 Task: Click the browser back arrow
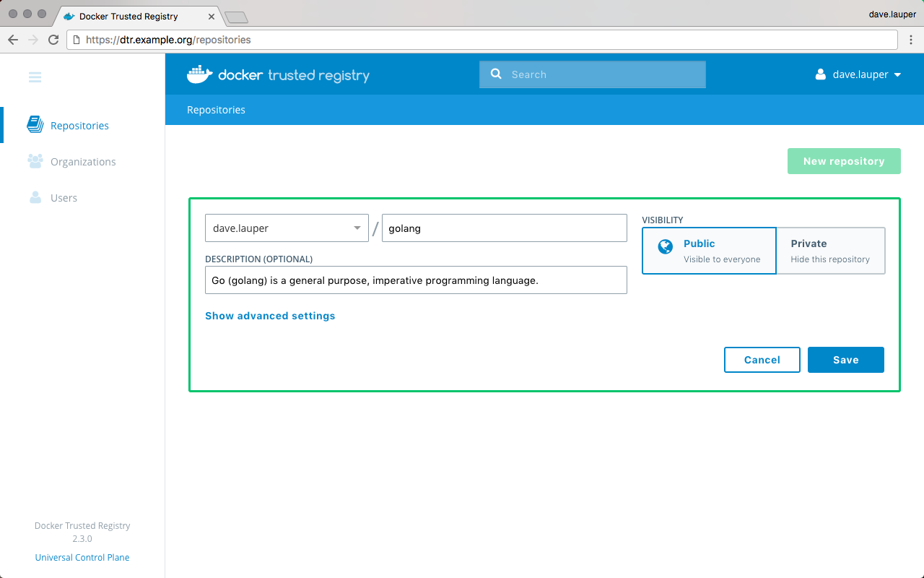[13, 40]
